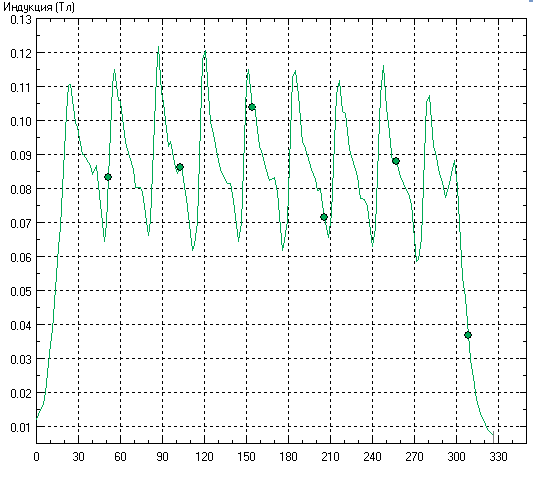Click the x-axis label 270
This screenshot has width=533, height=489.
[414, 457]
